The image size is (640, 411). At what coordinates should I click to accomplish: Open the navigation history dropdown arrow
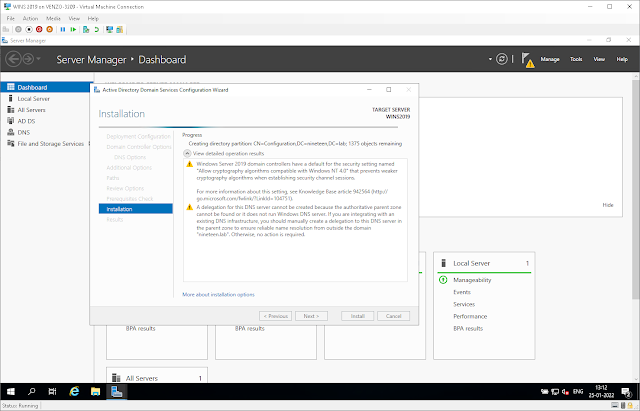click(39, 59)
